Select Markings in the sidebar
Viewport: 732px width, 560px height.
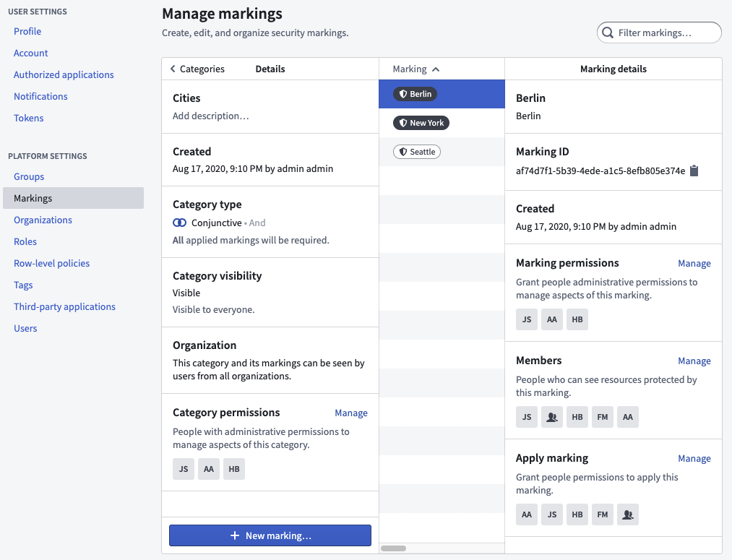point(73,198)
